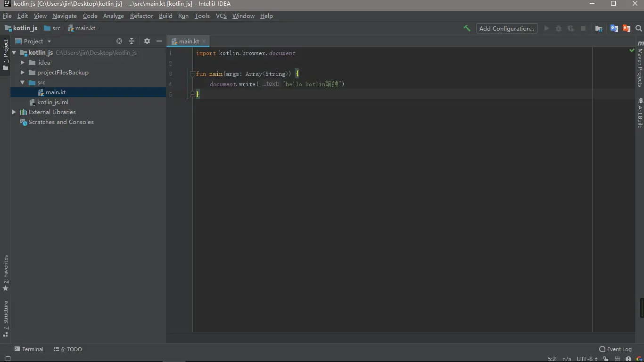The width and height of the screenshot is (644, 362).
Task: Toggle the 1: Project tool window stripe
Action: pyautogui.click(x=5, y=55)
